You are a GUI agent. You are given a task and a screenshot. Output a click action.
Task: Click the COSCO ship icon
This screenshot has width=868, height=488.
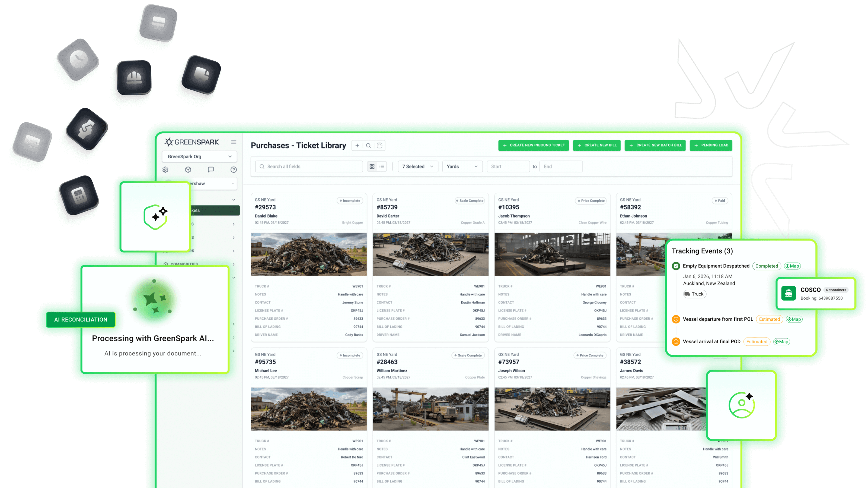pyautogui.click(x=789, y=293)
